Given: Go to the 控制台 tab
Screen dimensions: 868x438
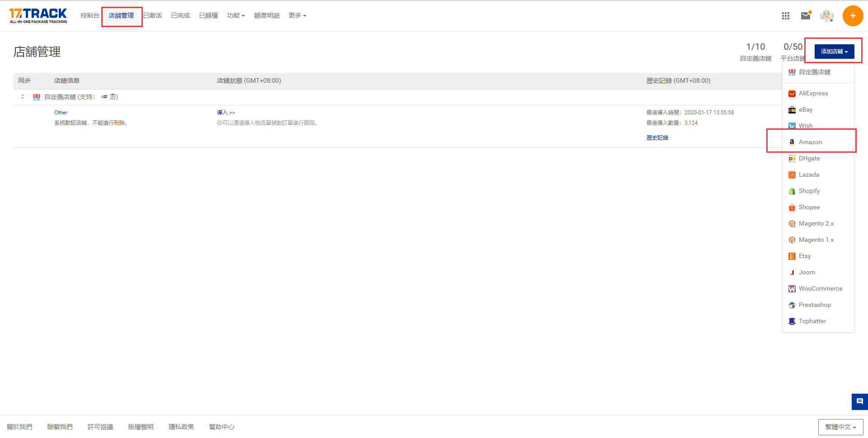Looking at the screenshot, I should [90, 15].
